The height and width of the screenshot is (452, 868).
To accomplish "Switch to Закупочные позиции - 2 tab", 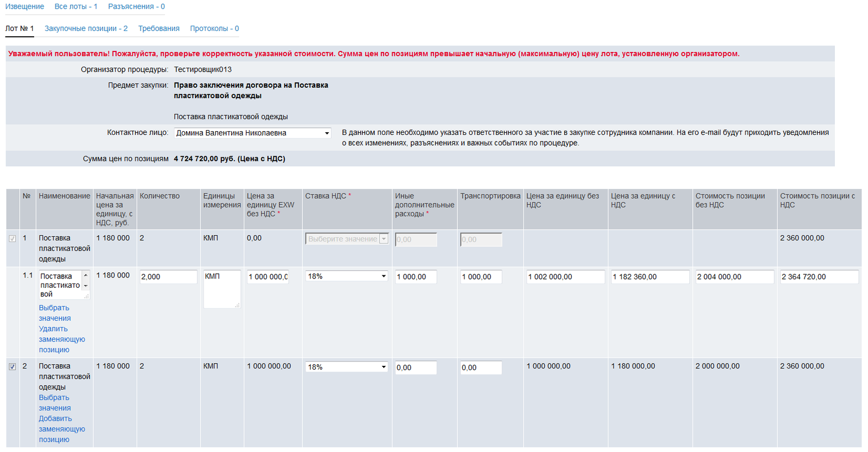I will point(86,28).
